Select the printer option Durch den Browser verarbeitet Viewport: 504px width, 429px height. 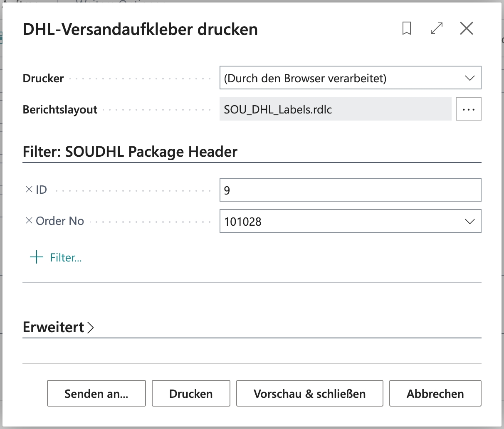coord(305,78)
